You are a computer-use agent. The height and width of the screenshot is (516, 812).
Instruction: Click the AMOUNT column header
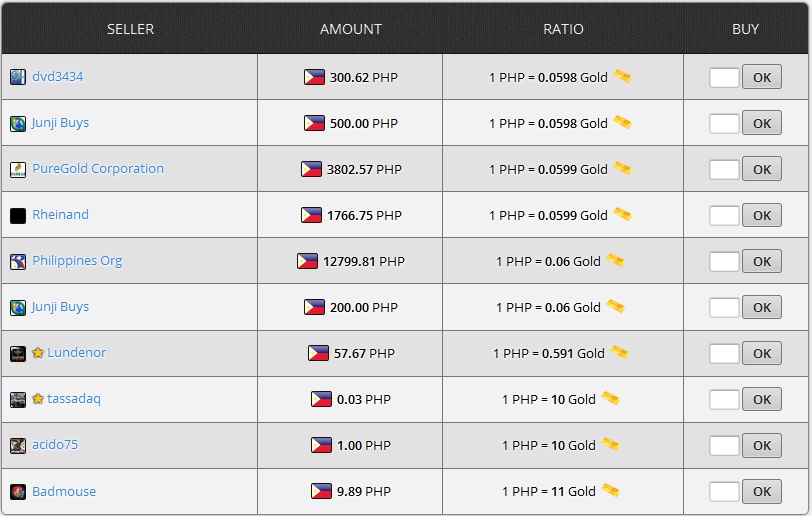point(350,29)
